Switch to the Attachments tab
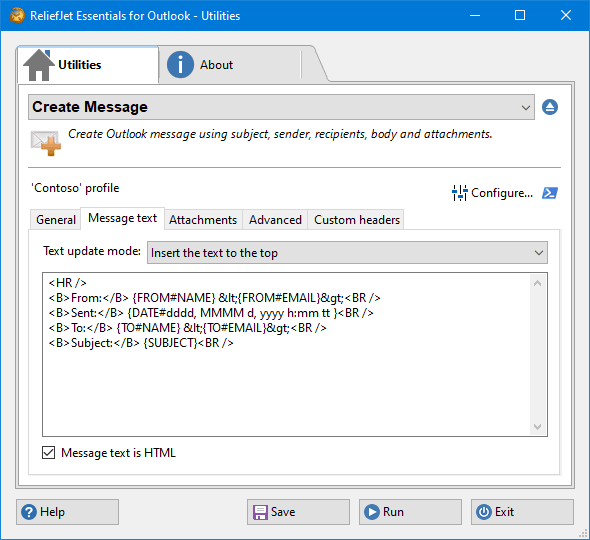The width and height of the screenshot is (590, 540). point(203,220)
